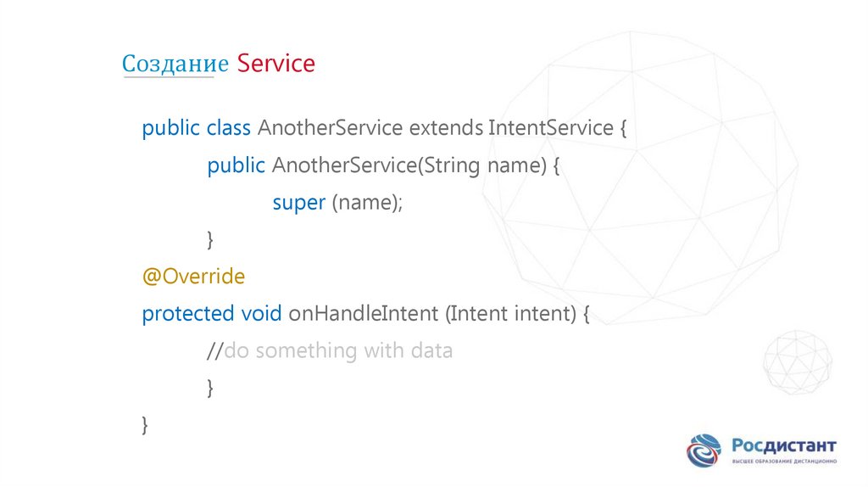Click the blue 'super' keyword
Screen dimensions: 868x487
pyautogui.click(x=298, y=203)
